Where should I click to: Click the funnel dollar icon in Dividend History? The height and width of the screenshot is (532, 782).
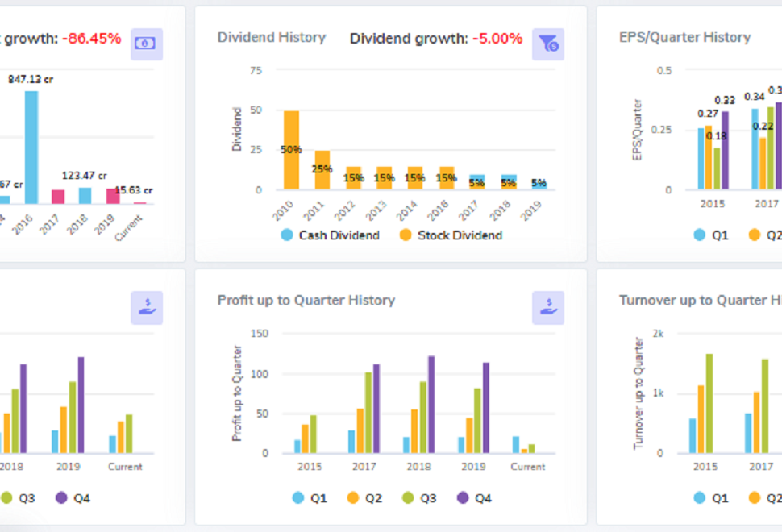tap(548, 44)
